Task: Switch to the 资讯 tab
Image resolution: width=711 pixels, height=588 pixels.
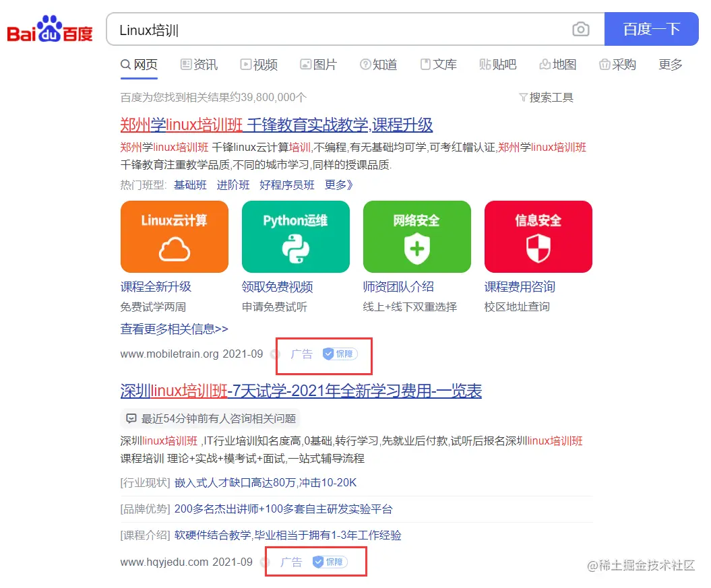Action: (199, 65)
